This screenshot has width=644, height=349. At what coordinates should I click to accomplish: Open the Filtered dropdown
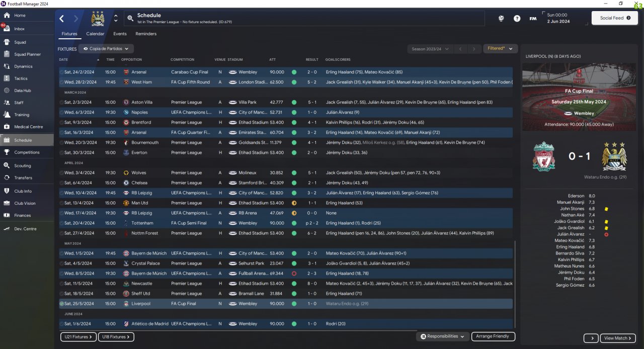[500, 49]
